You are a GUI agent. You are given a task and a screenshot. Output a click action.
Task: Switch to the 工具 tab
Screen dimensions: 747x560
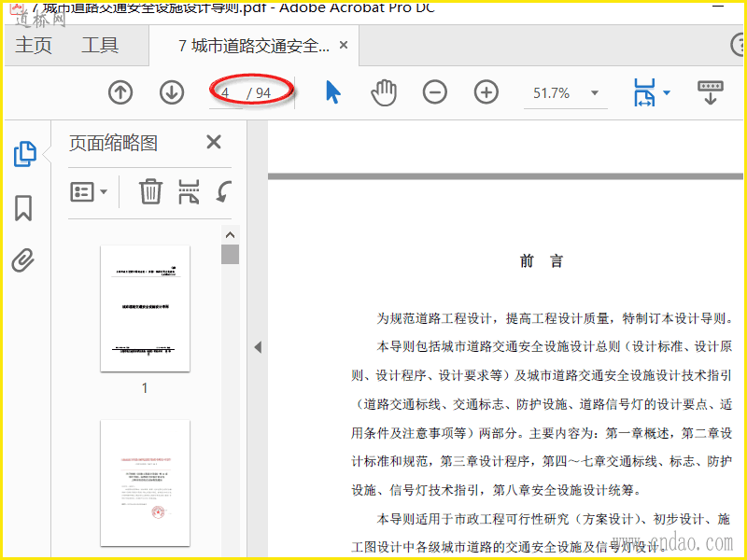100,46
